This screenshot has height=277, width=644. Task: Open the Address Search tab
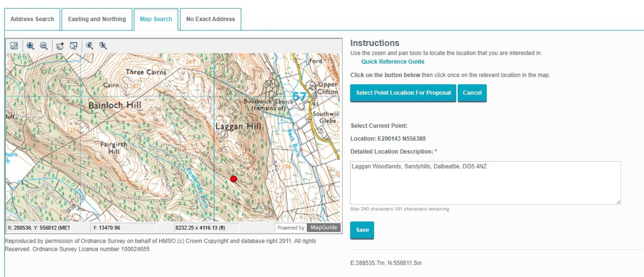coord(32,19)
